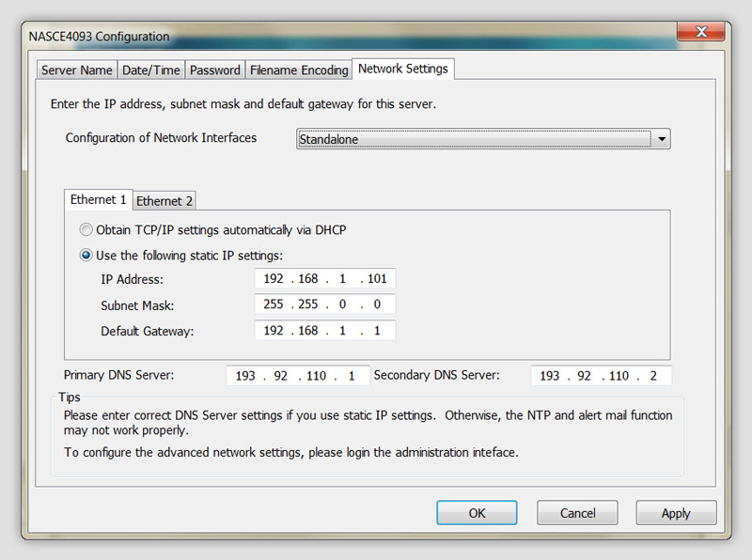Click the dropdown arrow beside Standalone
The width and height of the screenshot is (752, 560).
[662, 139]
